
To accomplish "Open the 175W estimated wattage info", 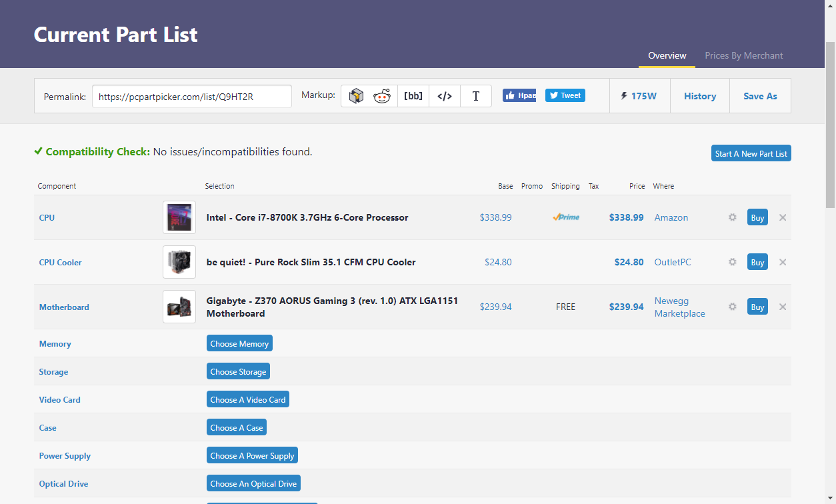I will (x=639, y=96).
